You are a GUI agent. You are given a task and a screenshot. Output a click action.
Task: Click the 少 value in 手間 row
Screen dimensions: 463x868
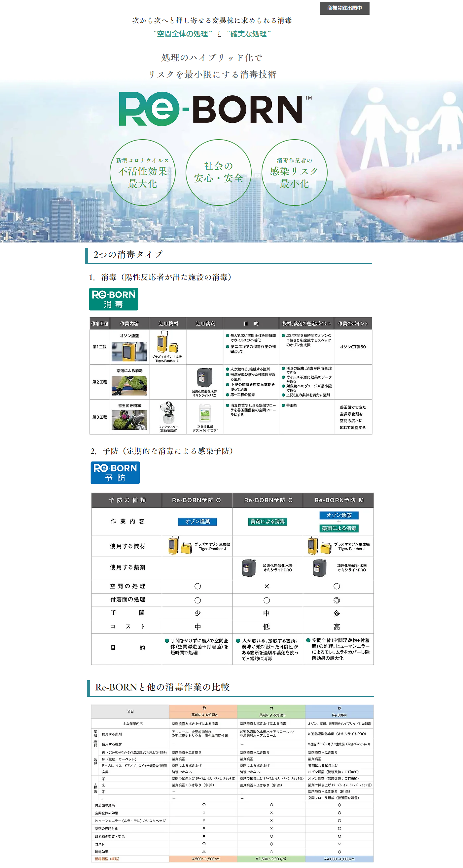(x=197, y=613)
